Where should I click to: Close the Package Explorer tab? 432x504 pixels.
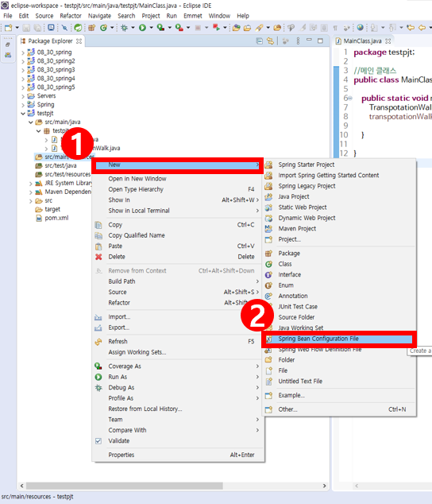pyautogui.click(x=79, y=41)
